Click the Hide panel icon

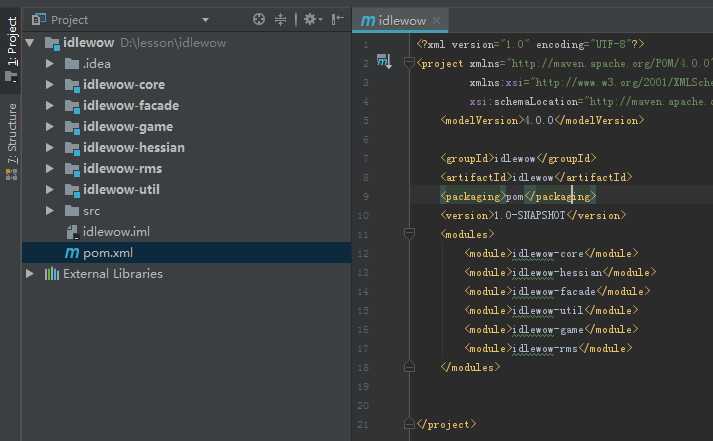337,20
